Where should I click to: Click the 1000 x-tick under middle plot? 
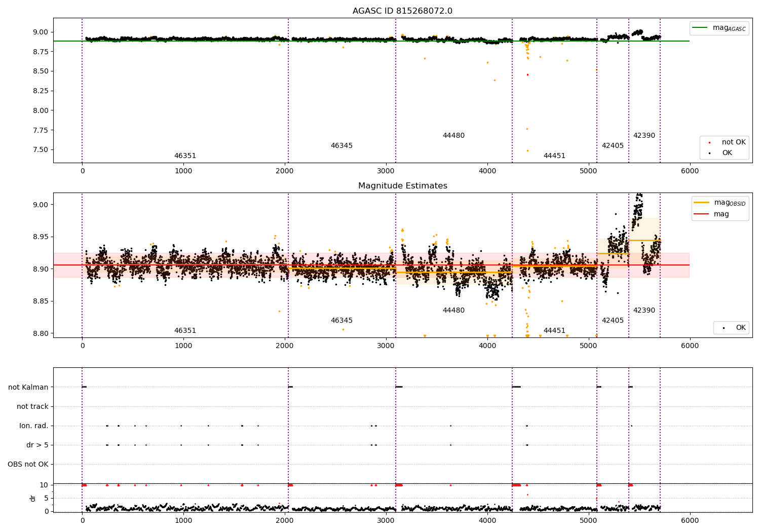183,346
